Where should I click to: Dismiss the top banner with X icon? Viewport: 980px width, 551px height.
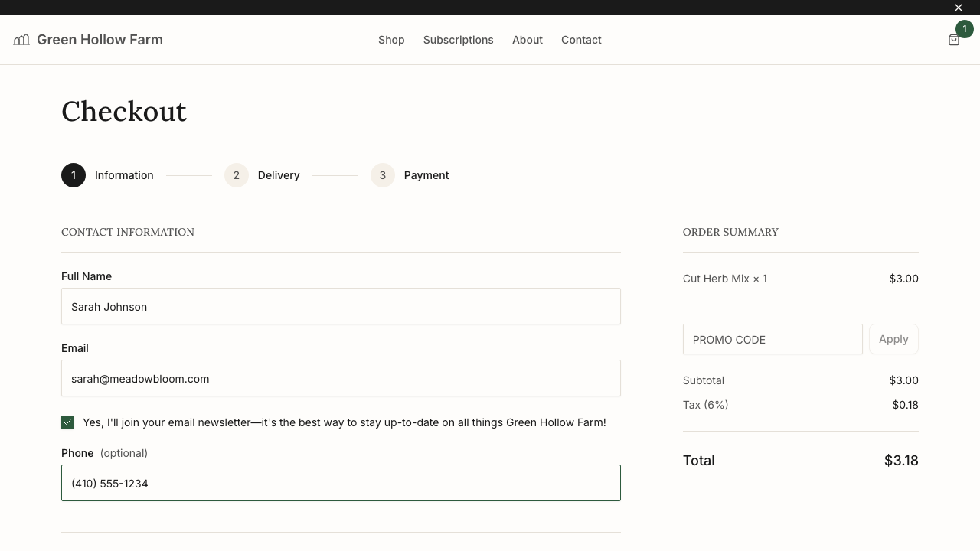tap(959, 8)
